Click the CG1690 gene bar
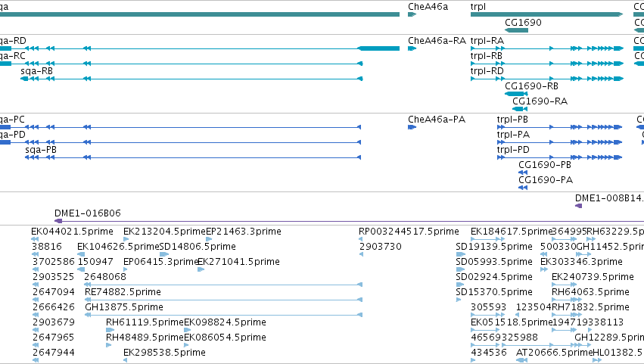 (x=516, y=30)
